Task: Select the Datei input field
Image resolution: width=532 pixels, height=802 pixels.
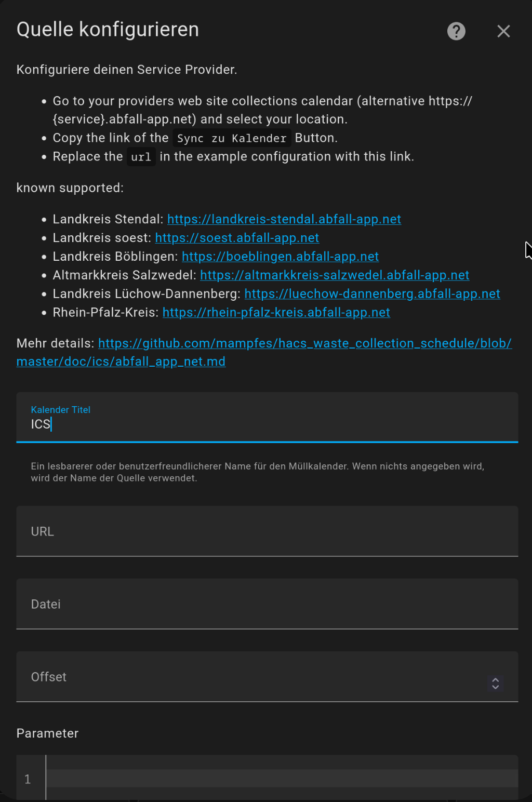Action: [x=267, y=604]
